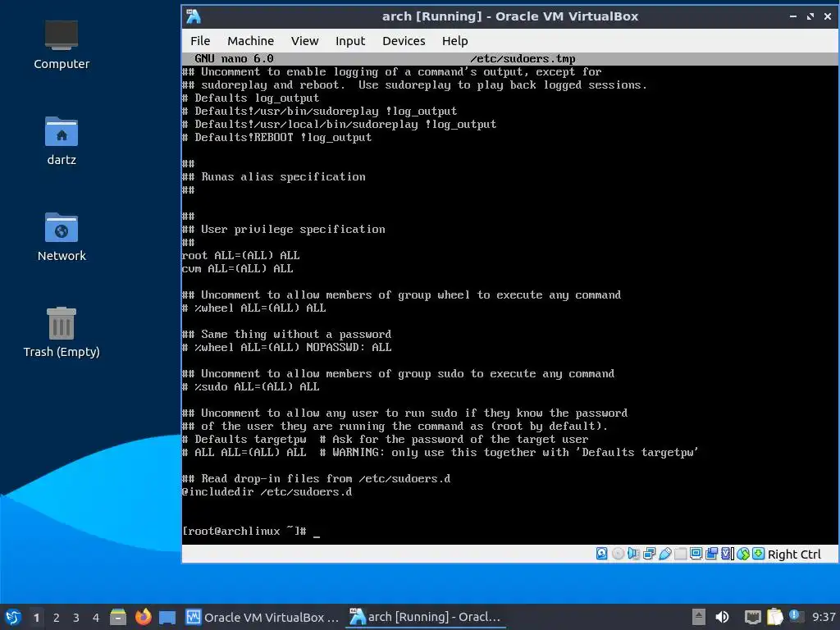Launch the file manager from taskbar
Viewport: 840px width, 630px height.
[x=118, y=617]
